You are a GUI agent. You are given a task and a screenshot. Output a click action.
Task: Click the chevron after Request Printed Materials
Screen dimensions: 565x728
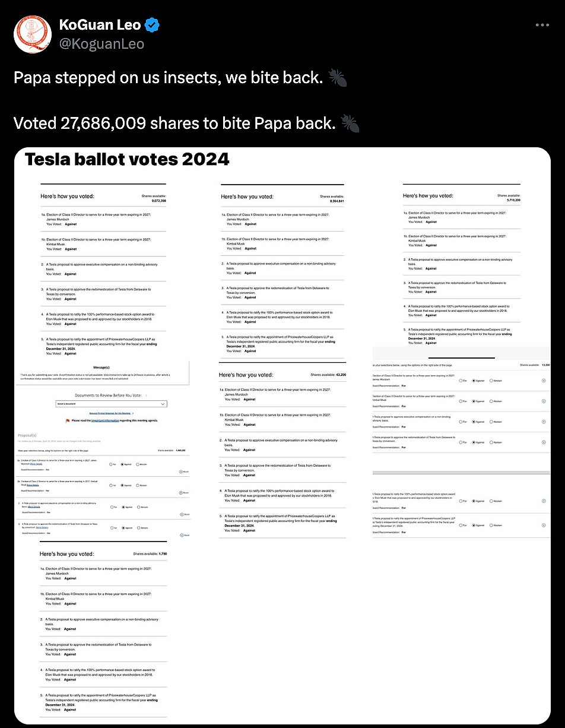133,413
